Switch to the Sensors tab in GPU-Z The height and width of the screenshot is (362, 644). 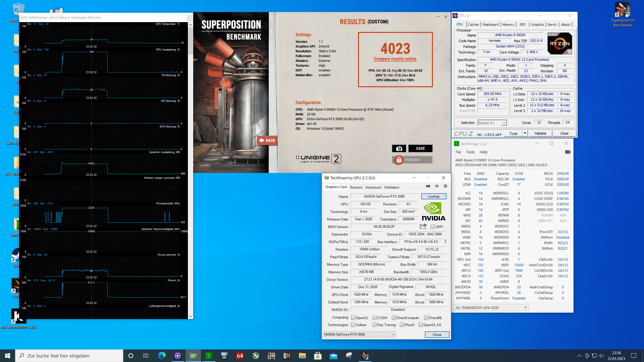356,187
